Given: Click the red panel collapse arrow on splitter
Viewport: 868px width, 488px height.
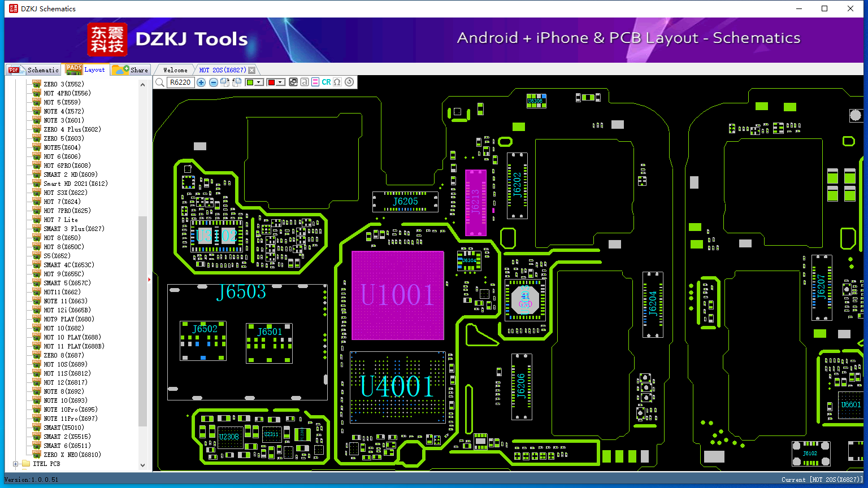Looking at the screenshot, I should (149, 279).
